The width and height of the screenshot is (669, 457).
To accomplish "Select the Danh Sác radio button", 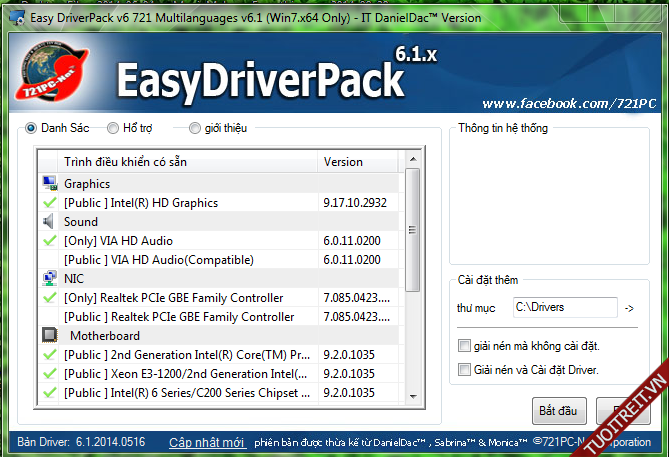I will click(x=31, y=128).
